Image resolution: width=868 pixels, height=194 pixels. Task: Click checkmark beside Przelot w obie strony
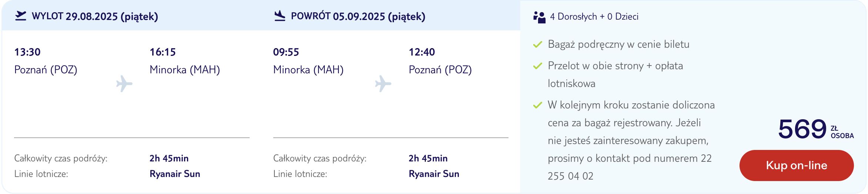click(537, 66)
